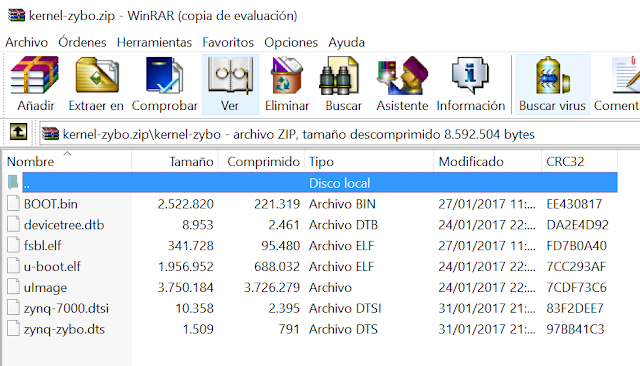The height and width of the screenshot is (366, 640).
Task: Click compressed value 688.032
Action: [277, 266]
